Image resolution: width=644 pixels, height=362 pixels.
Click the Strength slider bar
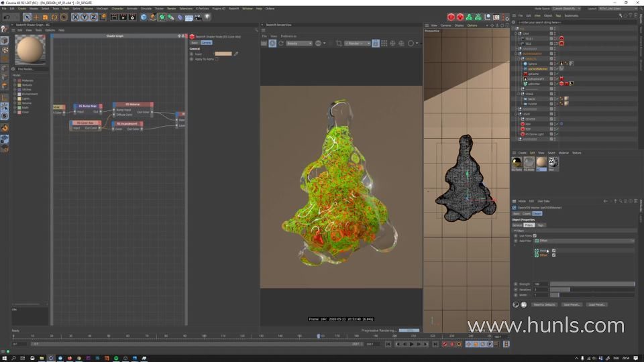pyautogui.click(x=592, y=284)
